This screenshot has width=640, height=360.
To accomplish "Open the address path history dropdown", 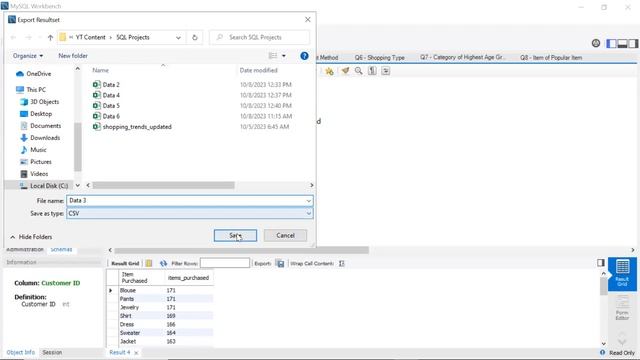I will pyautogui.click(x=178, y=38).
